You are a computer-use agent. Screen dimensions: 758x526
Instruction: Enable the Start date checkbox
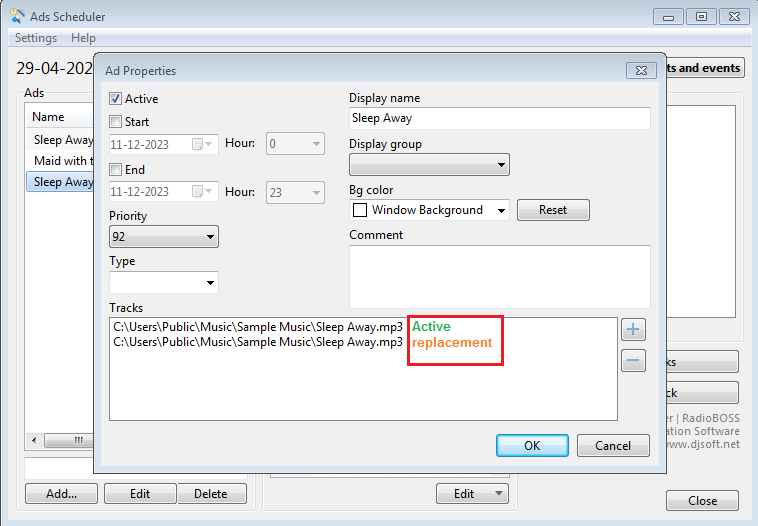[116, 122]
